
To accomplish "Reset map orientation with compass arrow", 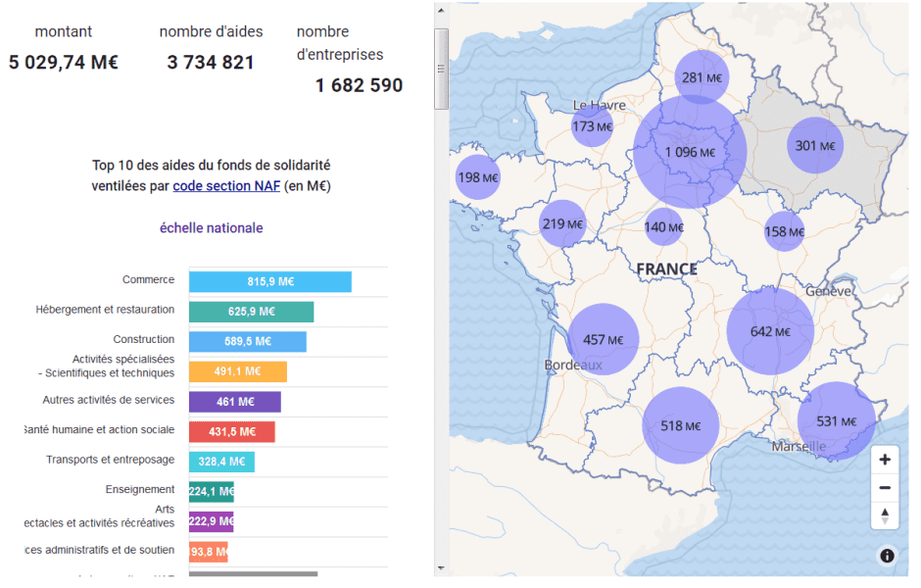I will (885, 515).
